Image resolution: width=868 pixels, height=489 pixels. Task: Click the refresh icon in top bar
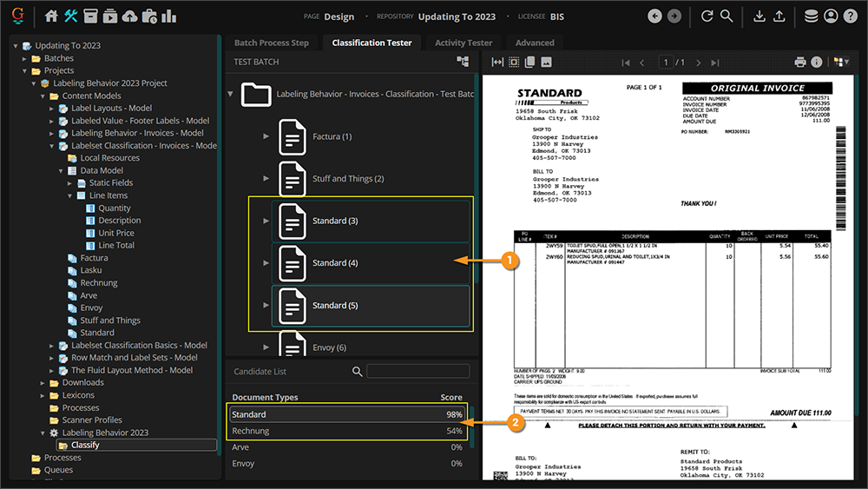(707, 17)
